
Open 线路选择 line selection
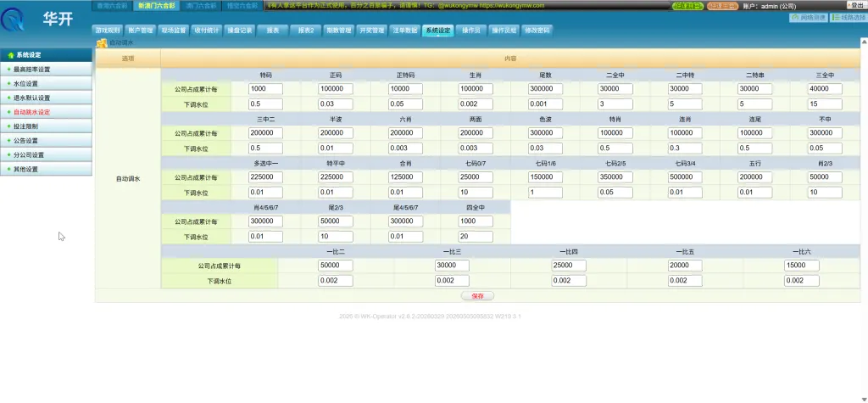click(x=849, y=17)
